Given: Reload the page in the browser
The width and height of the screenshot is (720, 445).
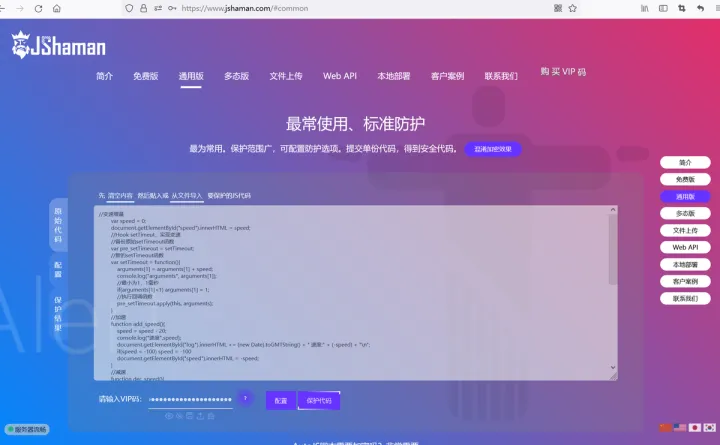Looking at the screenshot, I should click(x=39, y=8).
